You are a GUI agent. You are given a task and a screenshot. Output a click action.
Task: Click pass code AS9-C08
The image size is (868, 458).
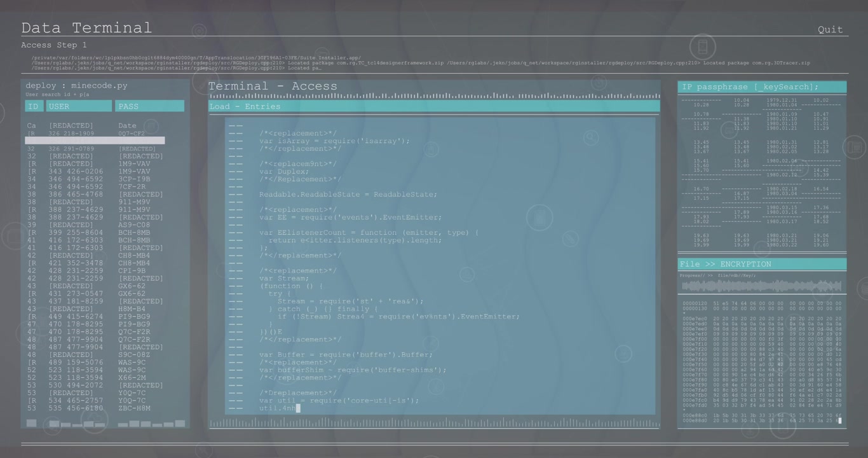134,225
